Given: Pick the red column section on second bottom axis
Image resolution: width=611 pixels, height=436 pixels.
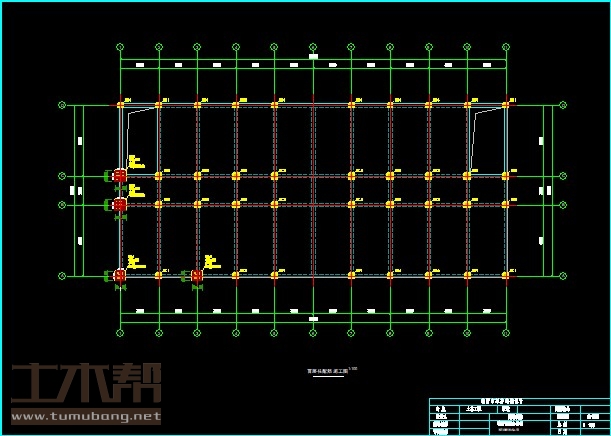Looking at the screenshot, I should 197,275.
